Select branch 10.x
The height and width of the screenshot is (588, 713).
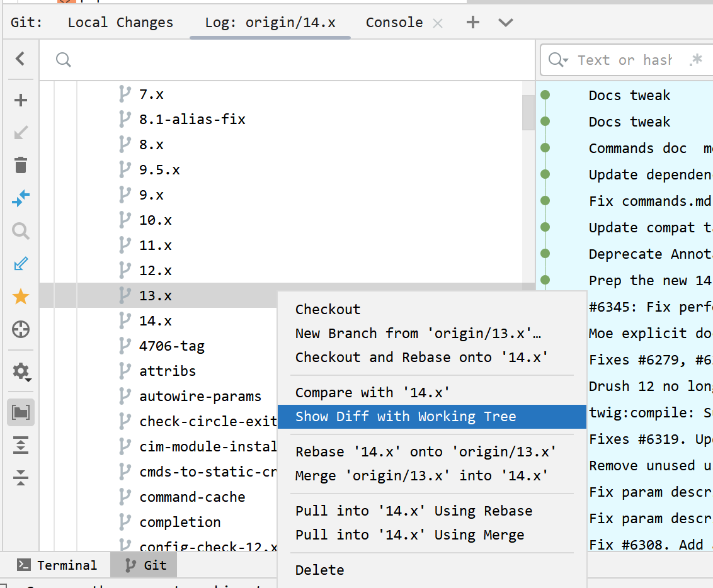(x=155, y=220)
